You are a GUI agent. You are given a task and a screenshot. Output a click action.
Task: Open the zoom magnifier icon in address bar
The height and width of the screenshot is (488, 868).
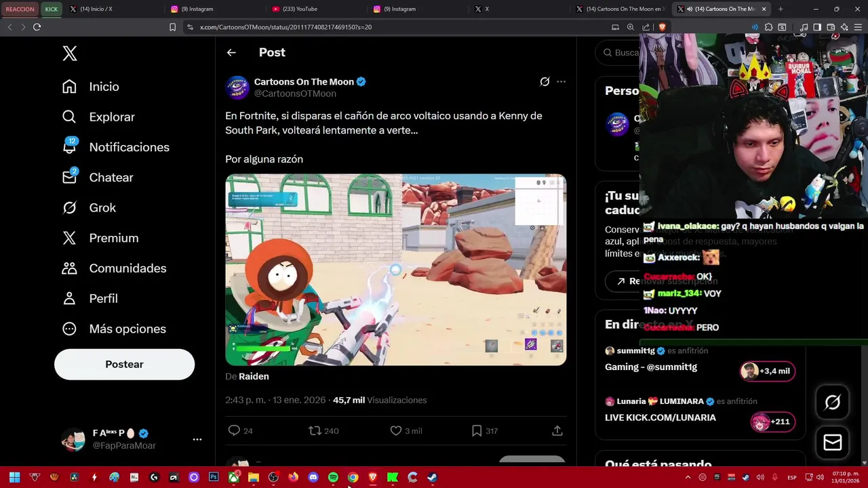pyautogui.click(x=631, y=27)
